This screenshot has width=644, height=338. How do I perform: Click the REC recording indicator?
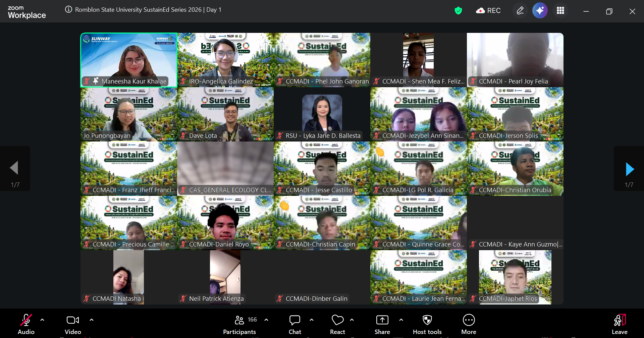pos(488,11)
